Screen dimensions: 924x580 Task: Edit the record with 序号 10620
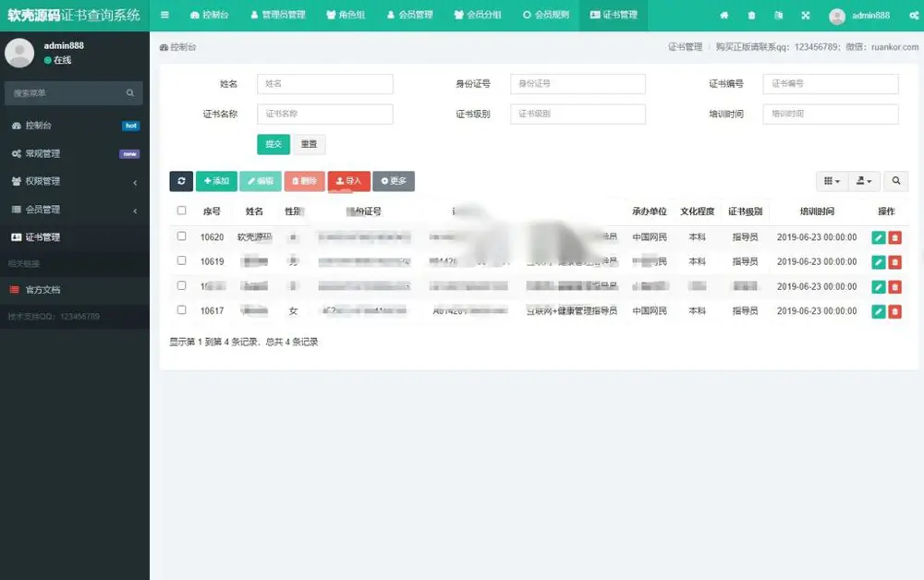(878, 237)
